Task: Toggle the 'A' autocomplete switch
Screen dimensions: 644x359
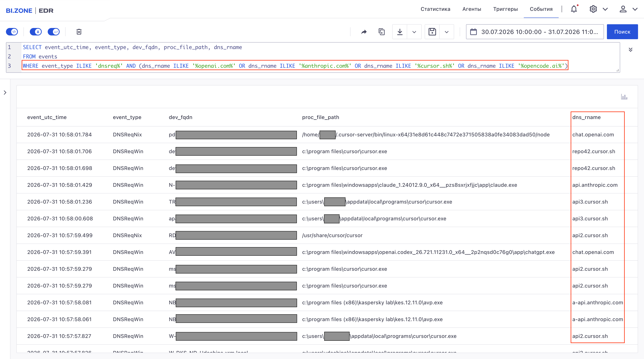Action: point(36,32)
